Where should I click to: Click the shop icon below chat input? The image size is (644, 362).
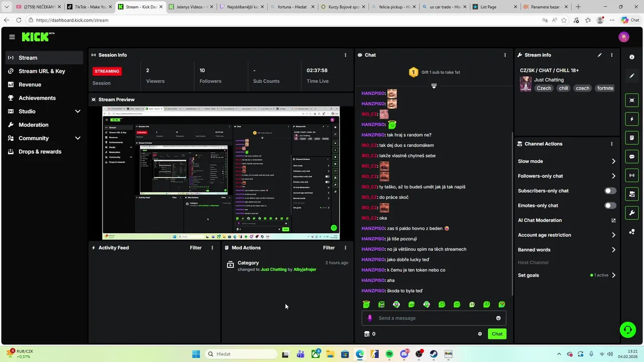(x=367, y=334)
